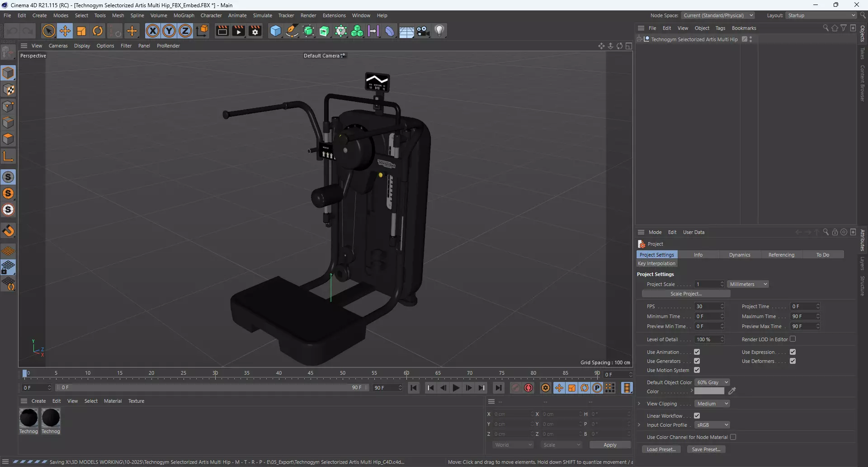868x467 pixels.
Task: Switch to Model mode in left palette
Action: [x=8, y=73]
